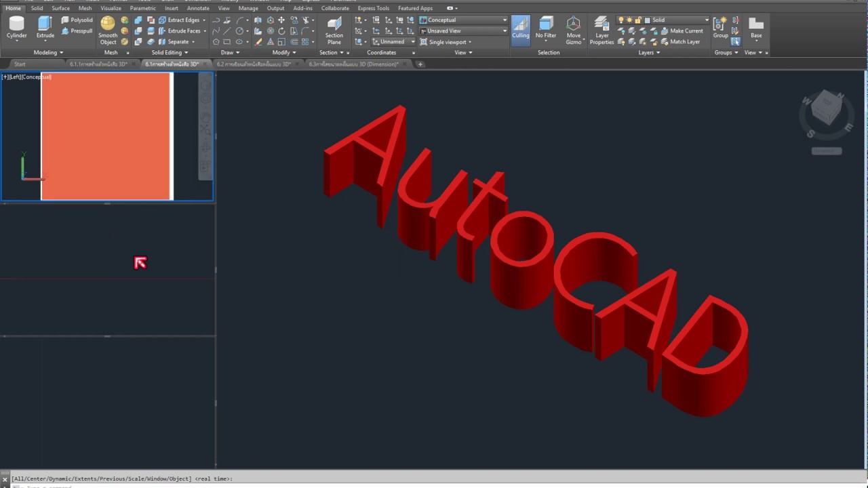Open the Solid layer dropdown list

(663, 20)
